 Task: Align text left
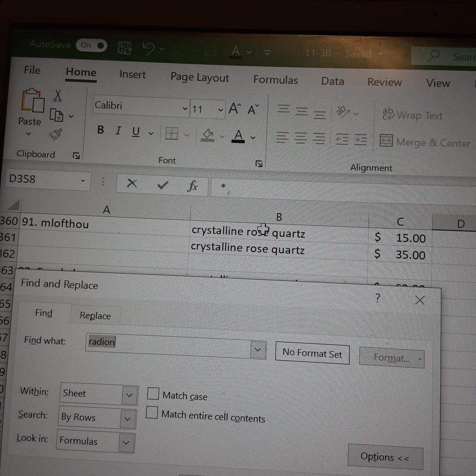282,137
